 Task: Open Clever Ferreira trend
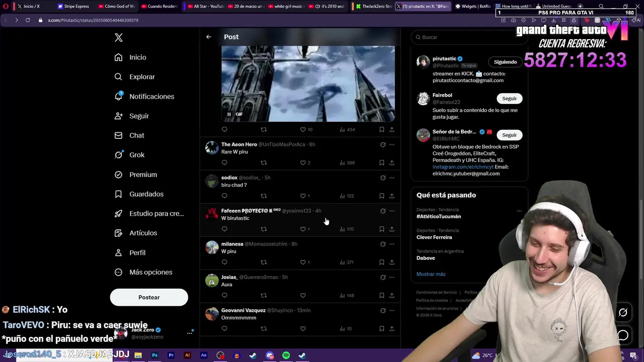pos(434,237)
